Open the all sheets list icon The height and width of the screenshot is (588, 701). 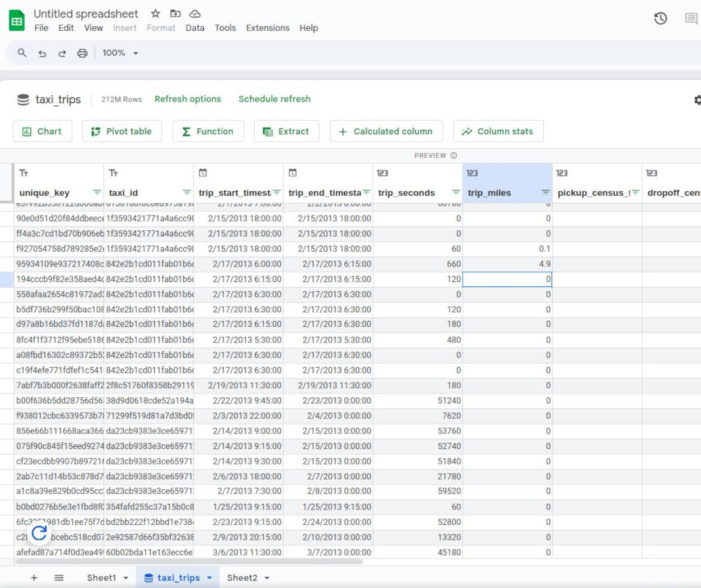[x=58, y=577]
